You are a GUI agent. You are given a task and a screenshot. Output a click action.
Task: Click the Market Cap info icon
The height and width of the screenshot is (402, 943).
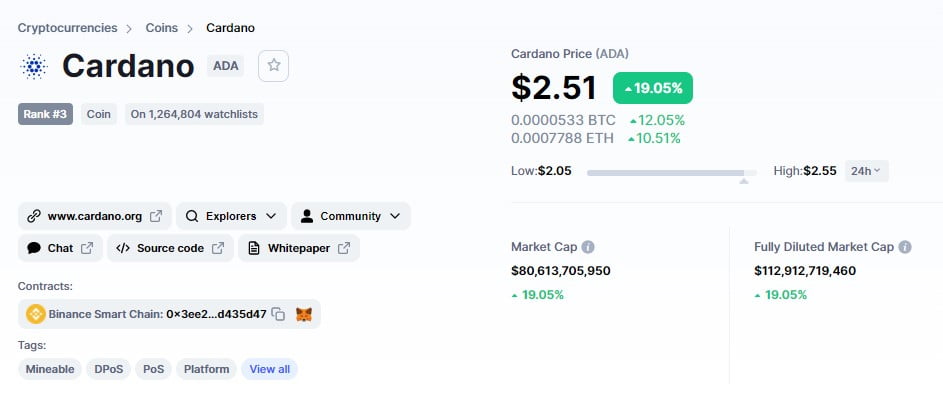click(x=588, y=246)
